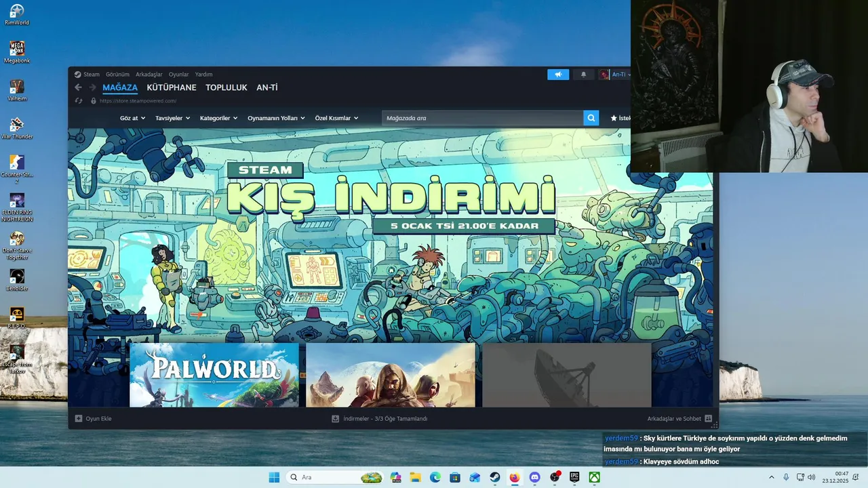Open the Steam announcements megaphone button
The image size is (868, 488).
coord(558,75)
